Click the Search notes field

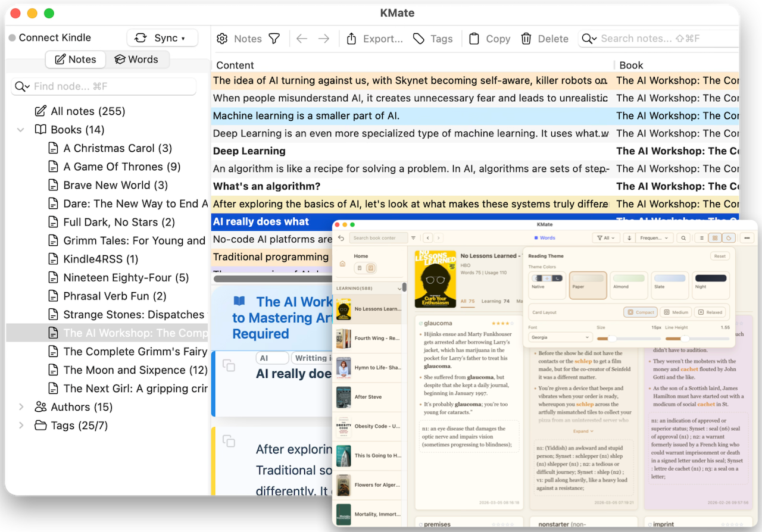coord(658,39)
